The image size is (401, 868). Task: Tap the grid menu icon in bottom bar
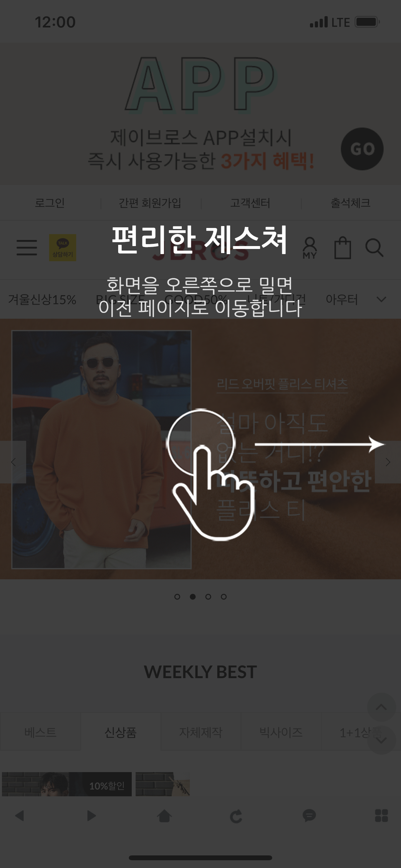pyautogui.click(x=381, y=816)
